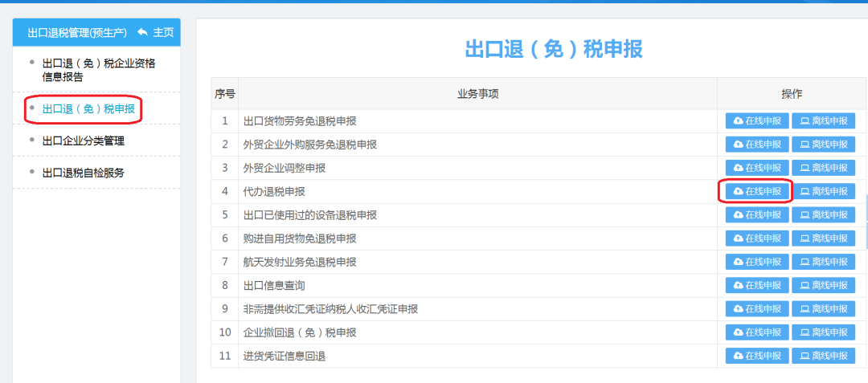Click the 外贸企业外购服务免退税申报 row text
This screenshot has width=868, height=383.
tap(310, 145)
